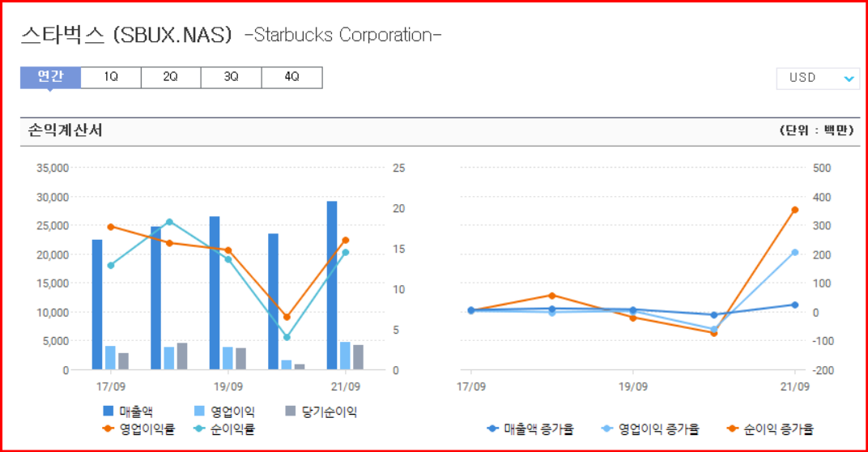868x452 pixels.
Task: Click the 17/09 매출액 bar
Action: 97,305
